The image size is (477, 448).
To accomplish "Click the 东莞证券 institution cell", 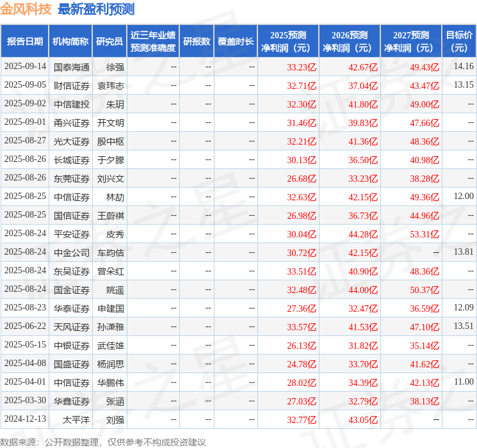I will pyautogui.click(x=72, y=179).
